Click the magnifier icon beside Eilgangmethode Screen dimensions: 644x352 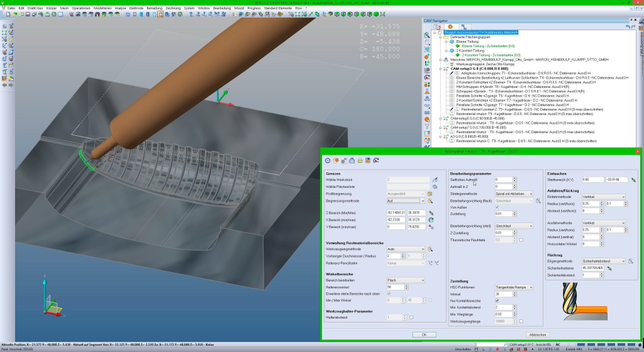[630, 261]
